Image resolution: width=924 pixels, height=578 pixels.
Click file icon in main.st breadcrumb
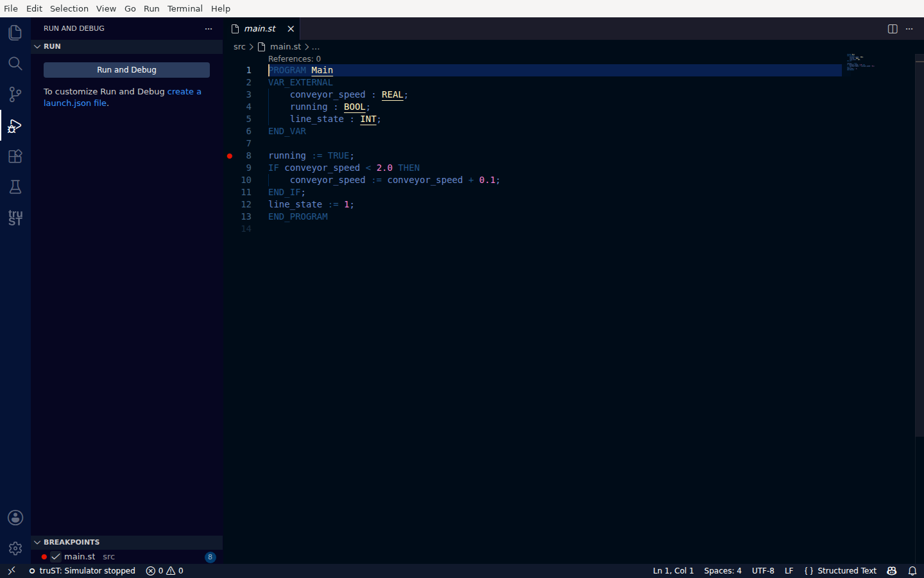pos(261,46)
